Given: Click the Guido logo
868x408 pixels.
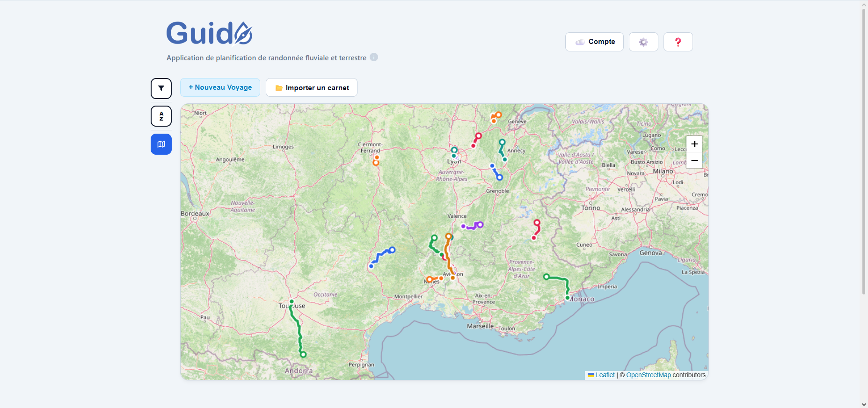Looking at the screenshot, I should (210, 33).
